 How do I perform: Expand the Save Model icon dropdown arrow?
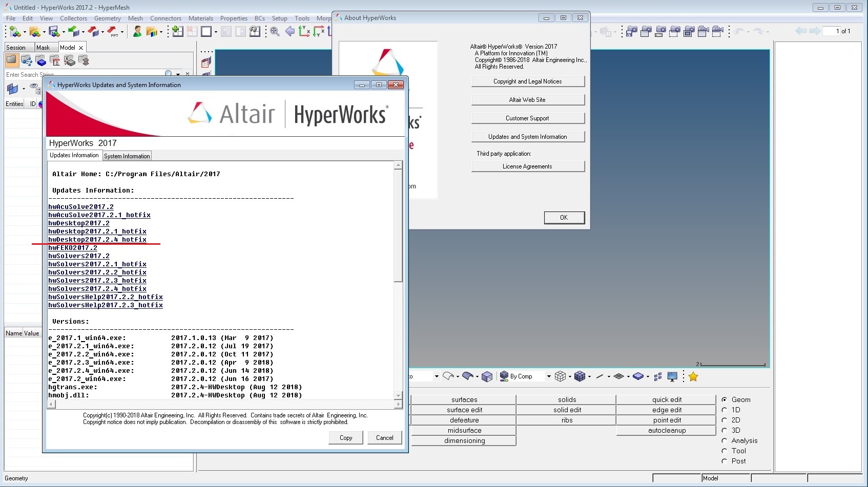pos(63,32)
